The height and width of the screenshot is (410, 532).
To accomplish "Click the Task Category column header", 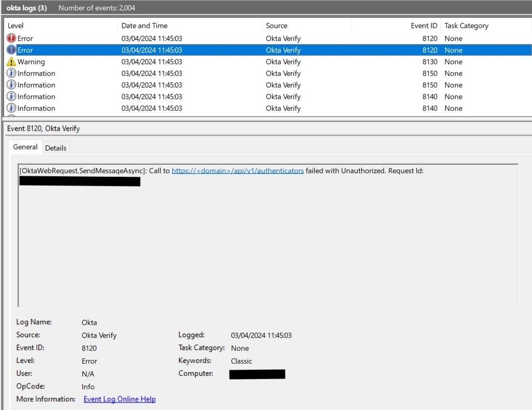I will pyautogui.click(x=466, y=26).
